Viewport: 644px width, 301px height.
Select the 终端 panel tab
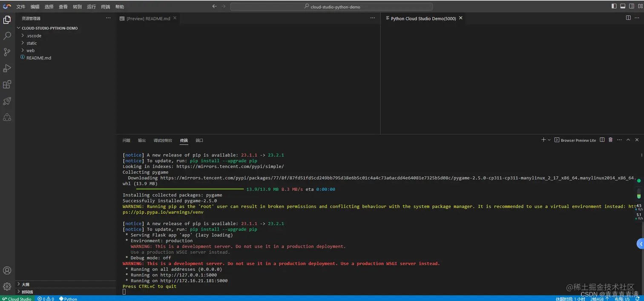[184, 140]
